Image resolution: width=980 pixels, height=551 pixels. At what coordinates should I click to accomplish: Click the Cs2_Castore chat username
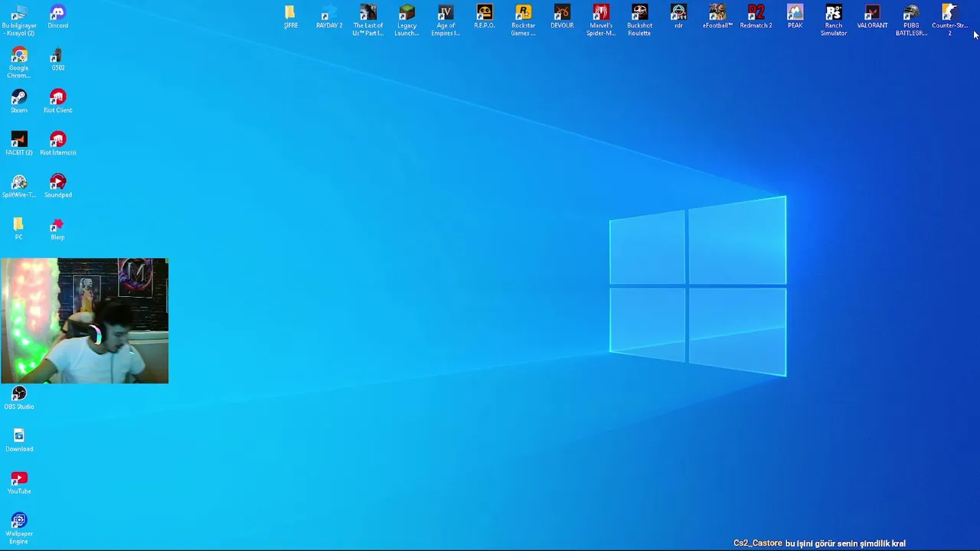tap(758, 543)
